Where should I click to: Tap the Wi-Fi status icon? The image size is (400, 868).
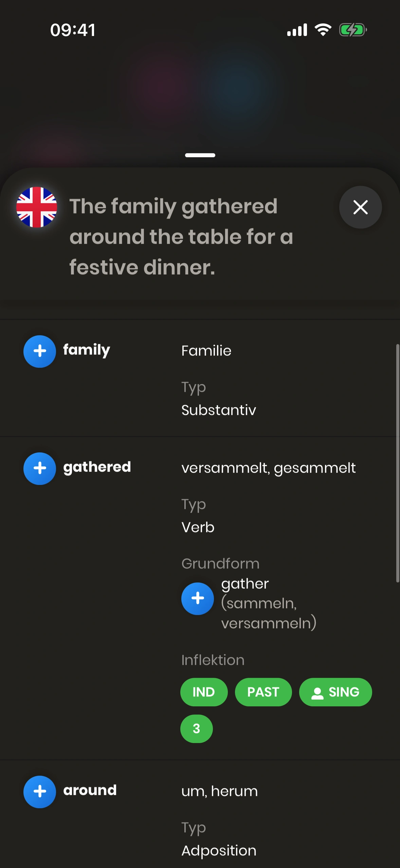coord(323,30)
